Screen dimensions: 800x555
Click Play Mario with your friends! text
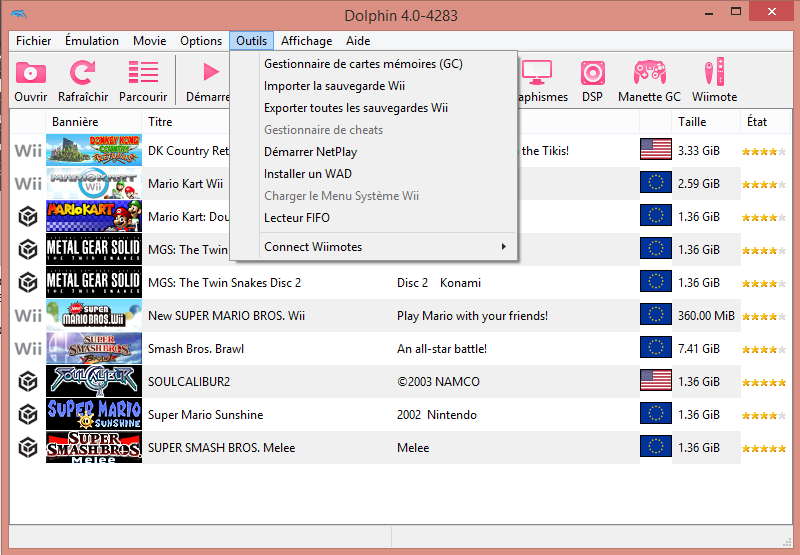(472, 316)
